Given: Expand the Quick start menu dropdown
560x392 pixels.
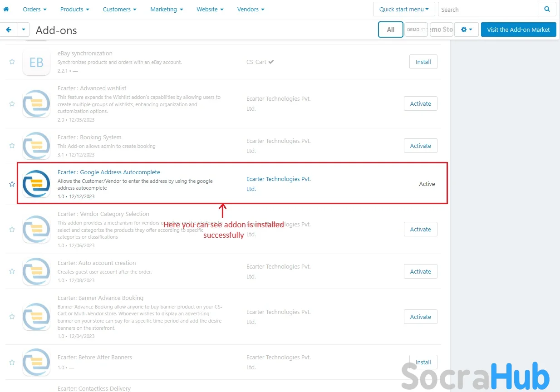Looking at the screenshot, I should pos(404,9).
